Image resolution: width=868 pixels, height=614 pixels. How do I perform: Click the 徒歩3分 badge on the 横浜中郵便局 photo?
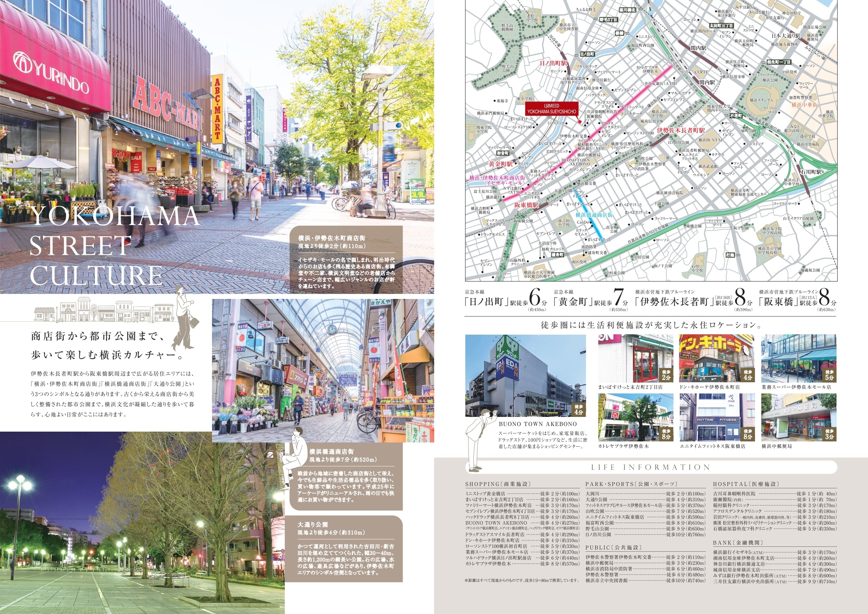point(830,434)
